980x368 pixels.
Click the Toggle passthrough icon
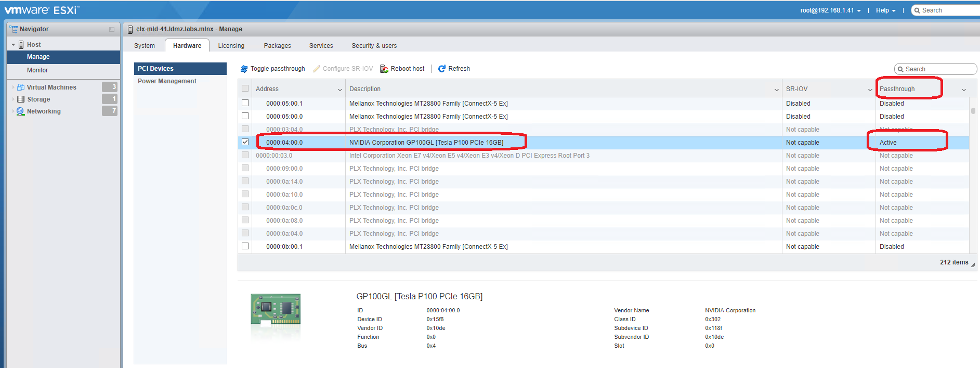[x=244, y=69]
